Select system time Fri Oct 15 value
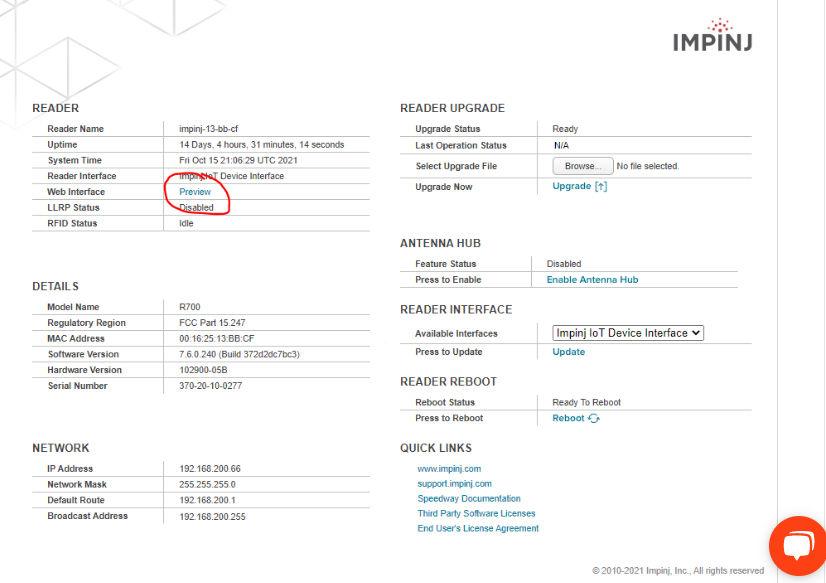826x583 pixels. click(238, 160)
